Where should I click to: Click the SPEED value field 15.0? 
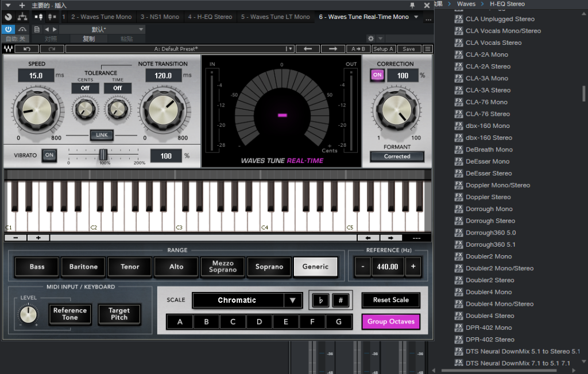[36, 75]
